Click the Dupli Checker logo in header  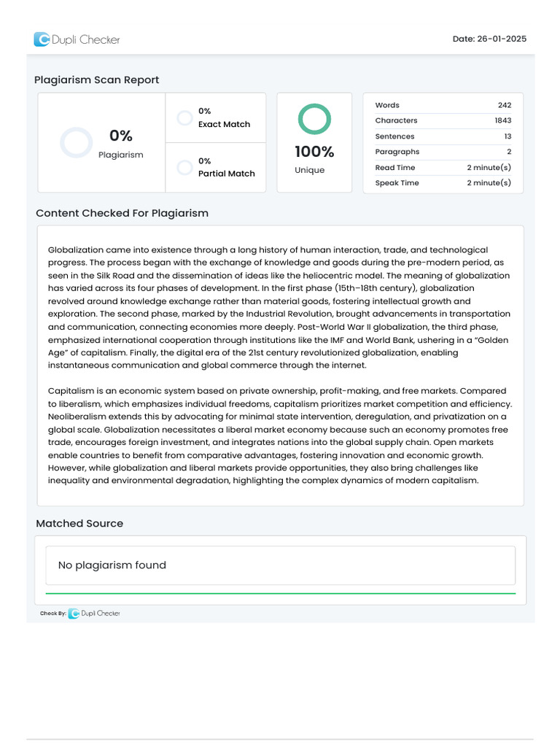(x=77, y=39)
